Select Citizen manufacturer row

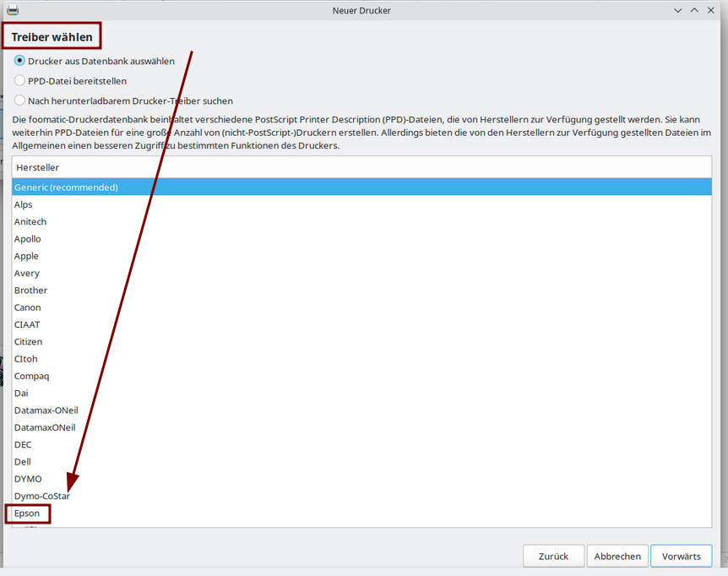[361, 341]
